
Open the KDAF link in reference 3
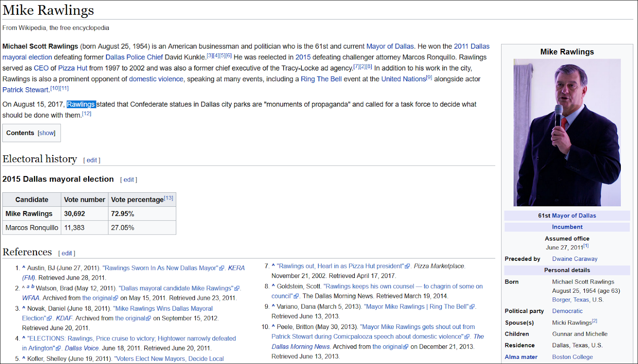(x=64, y=318)
